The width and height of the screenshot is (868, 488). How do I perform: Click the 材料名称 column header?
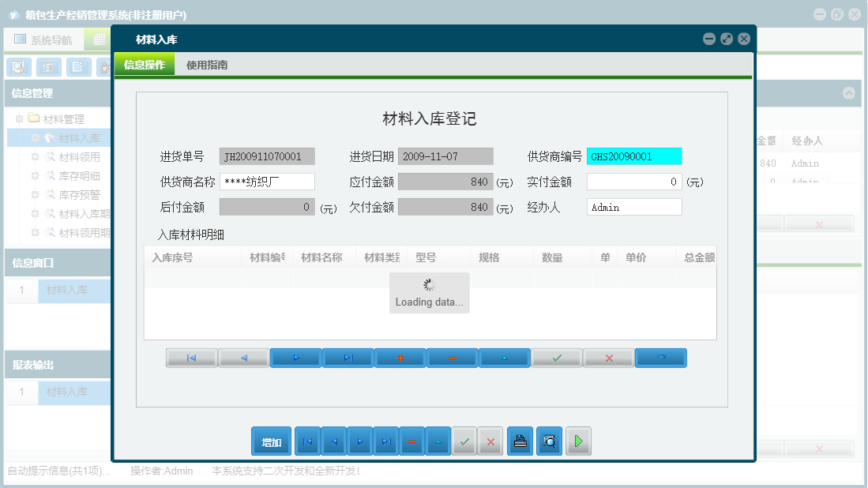321,257
